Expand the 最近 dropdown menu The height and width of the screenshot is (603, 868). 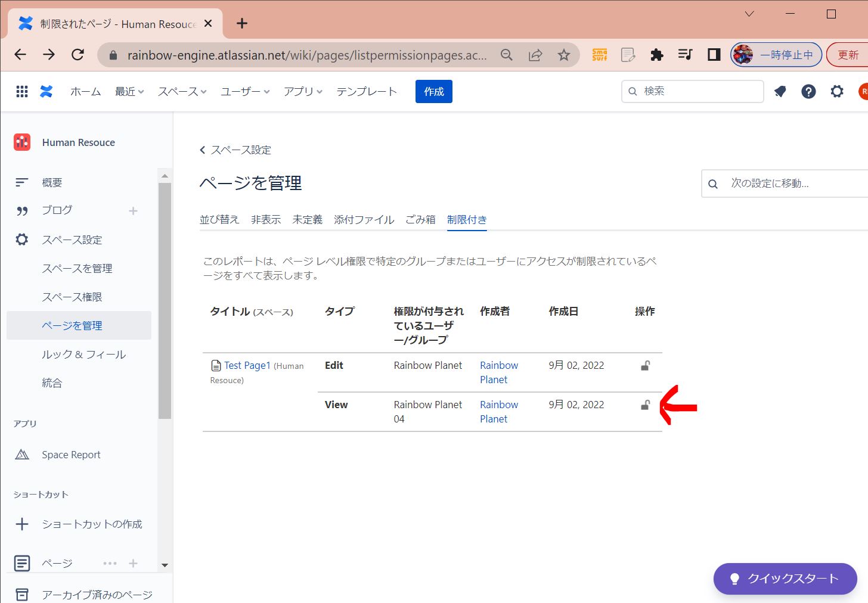pos(129,91)
